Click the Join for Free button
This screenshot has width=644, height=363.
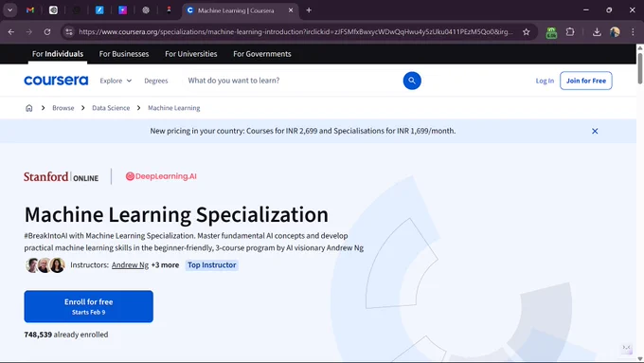[586, 81]
